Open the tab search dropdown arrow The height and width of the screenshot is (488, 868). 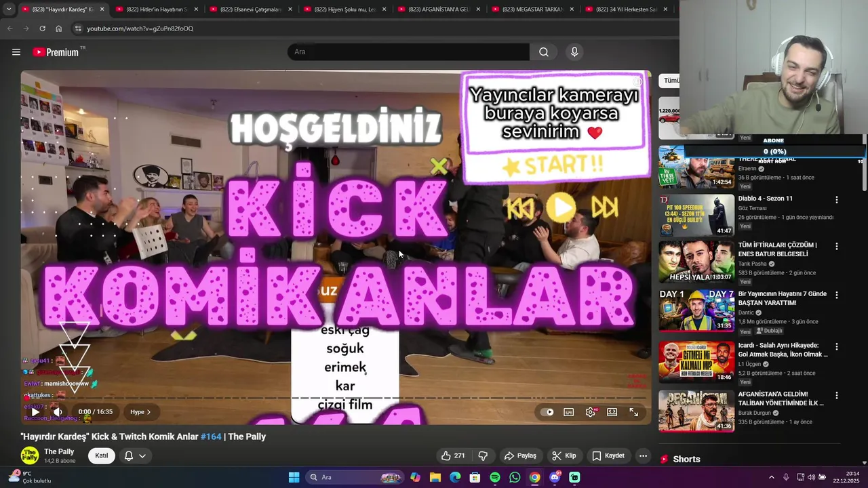9,9
